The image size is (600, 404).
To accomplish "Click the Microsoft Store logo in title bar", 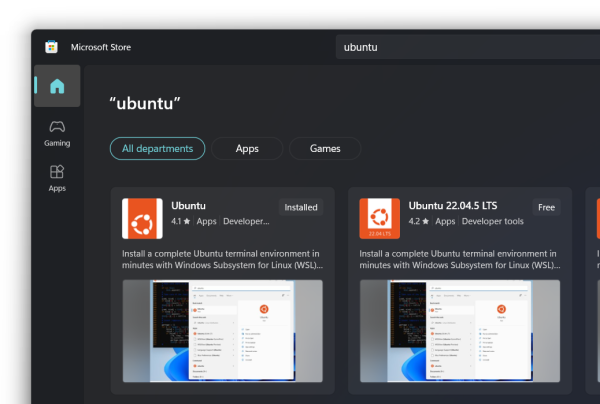I will [x=51, y=47].
